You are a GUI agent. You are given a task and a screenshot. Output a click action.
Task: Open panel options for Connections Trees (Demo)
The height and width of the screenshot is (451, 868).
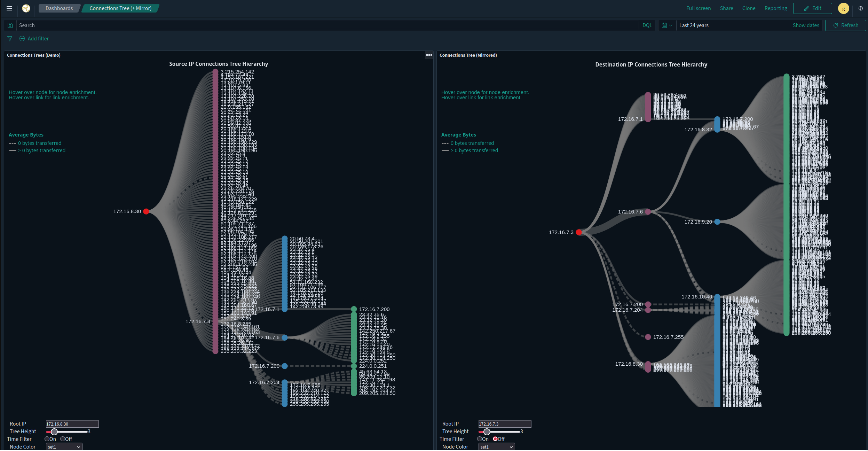[428, 55]
